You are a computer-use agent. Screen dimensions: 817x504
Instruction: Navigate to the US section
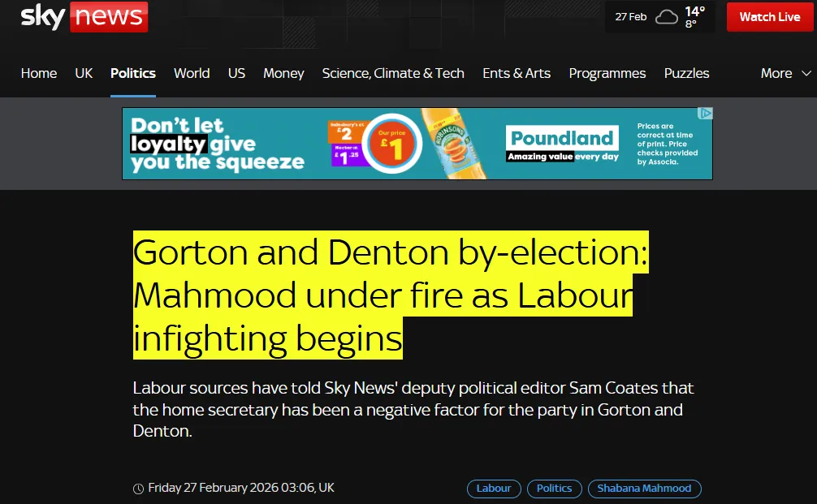(236, 73)
